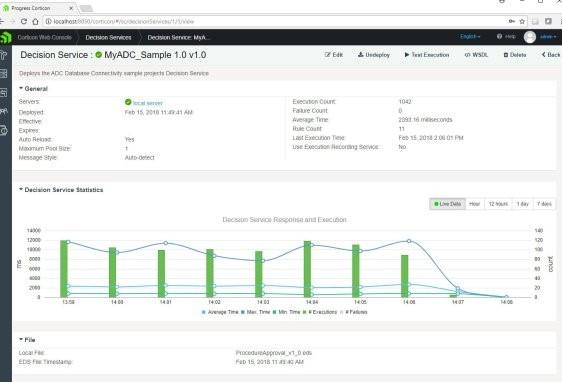Open the local server link

[x=148, y=103]
